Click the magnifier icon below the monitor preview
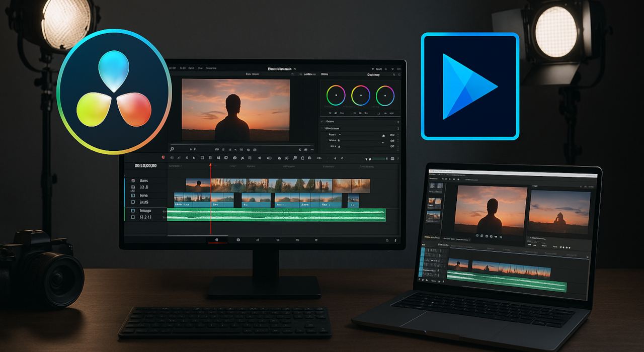This screenshot has height=352, width=644. pyautogui.click(x=172, y=149)
